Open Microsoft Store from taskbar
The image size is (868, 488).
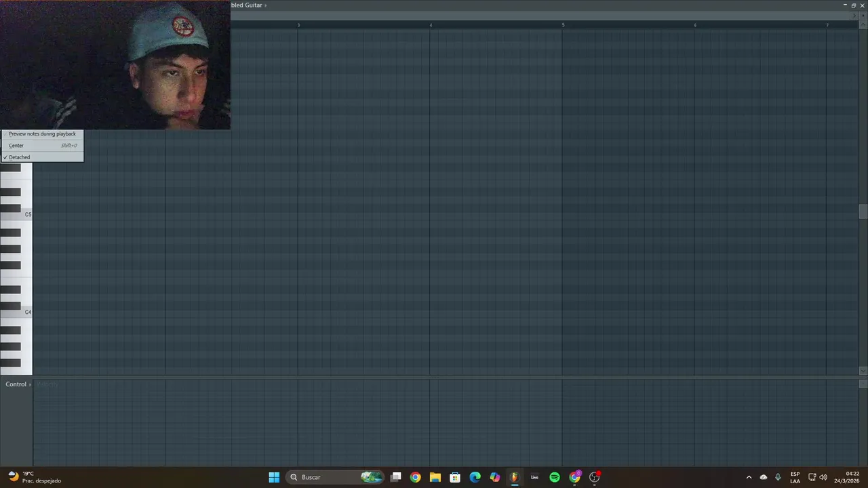(455, 477)
